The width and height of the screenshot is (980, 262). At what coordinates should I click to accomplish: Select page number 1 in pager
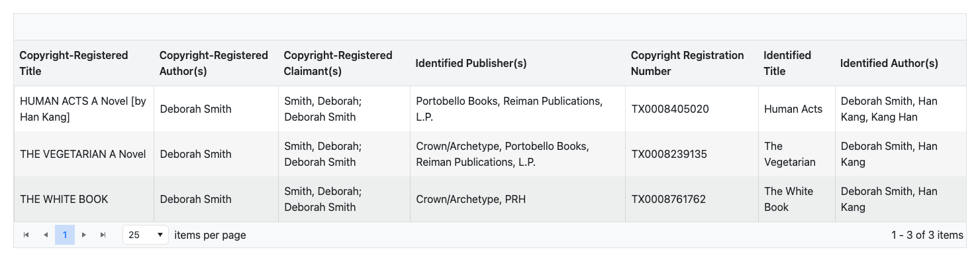click(65, 235)
